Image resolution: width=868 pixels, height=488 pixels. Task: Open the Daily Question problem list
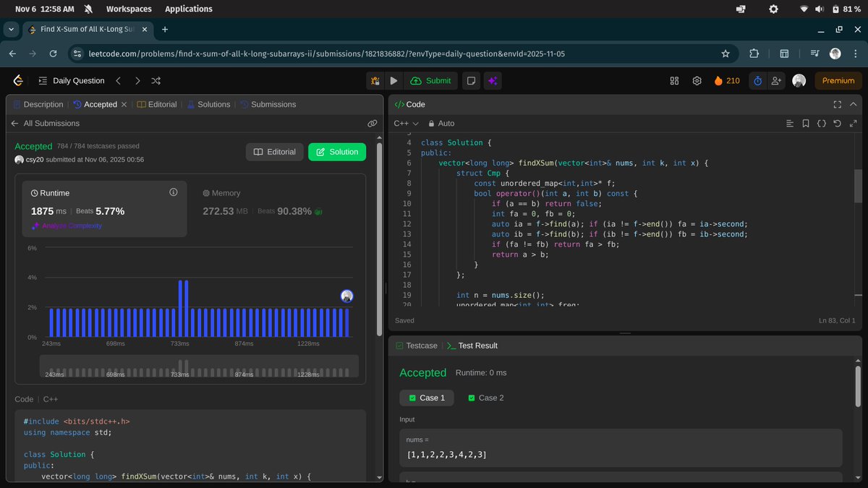72,81
